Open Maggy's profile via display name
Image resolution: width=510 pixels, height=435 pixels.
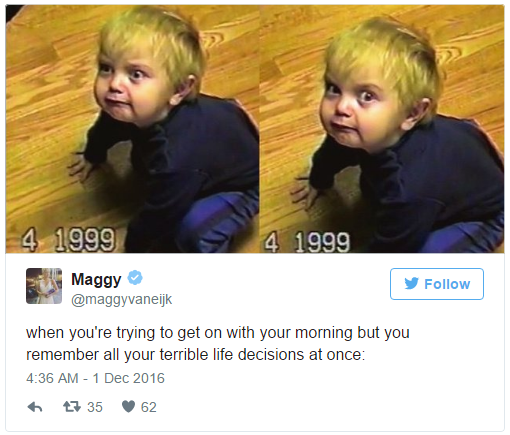[x=96, y=279]
